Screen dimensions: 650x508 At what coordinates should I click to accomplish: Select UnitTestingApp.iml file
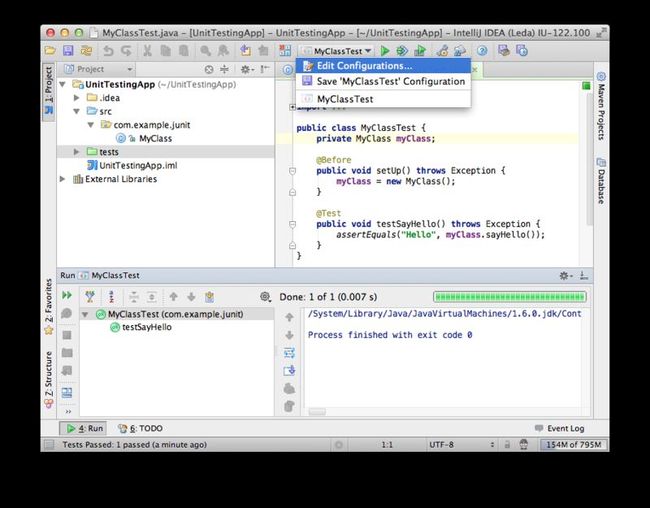(133, 165)
